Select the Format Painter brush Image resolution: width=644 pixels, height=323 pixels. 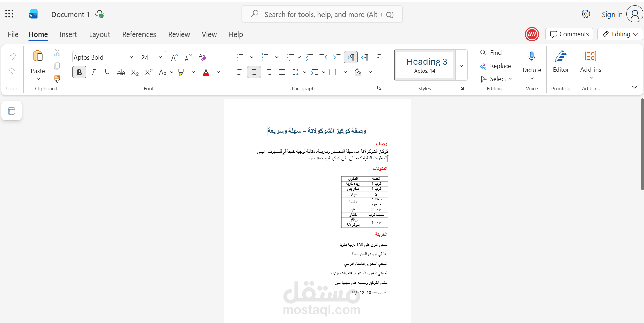pyautogui.click(x=57, y=79)
